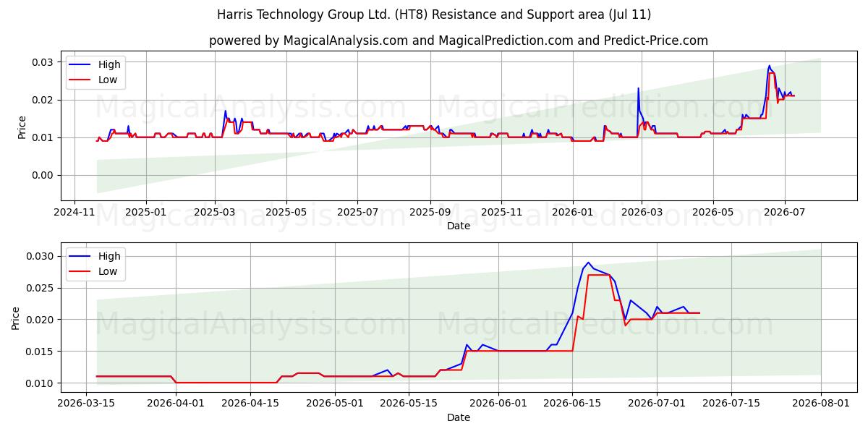Image resolution: width=868 pixels, height=434 pixels.
Task: Click the '2026-04-01' label on bottom chart
Action: point(176,404)
